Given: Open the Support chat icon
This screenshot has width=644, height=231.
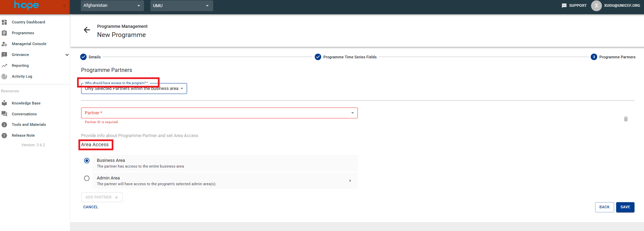Looking at the screenshot, I should [564, 6].
